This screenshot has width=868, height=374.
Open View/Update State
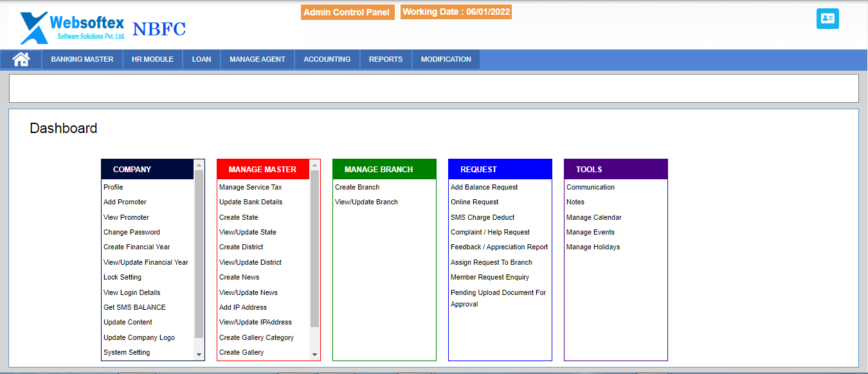248,232
